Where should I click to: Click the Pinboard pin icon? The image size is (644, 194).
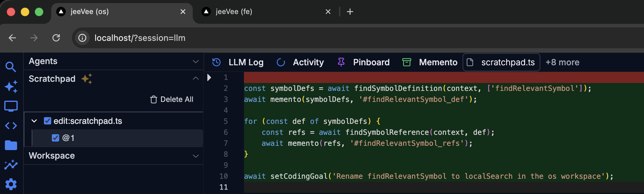click(x=341, y=62)
